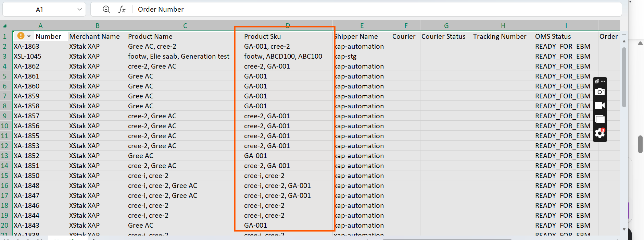
Task: Click the sheet's vertical scrollbar thumb
Action: 624,77
